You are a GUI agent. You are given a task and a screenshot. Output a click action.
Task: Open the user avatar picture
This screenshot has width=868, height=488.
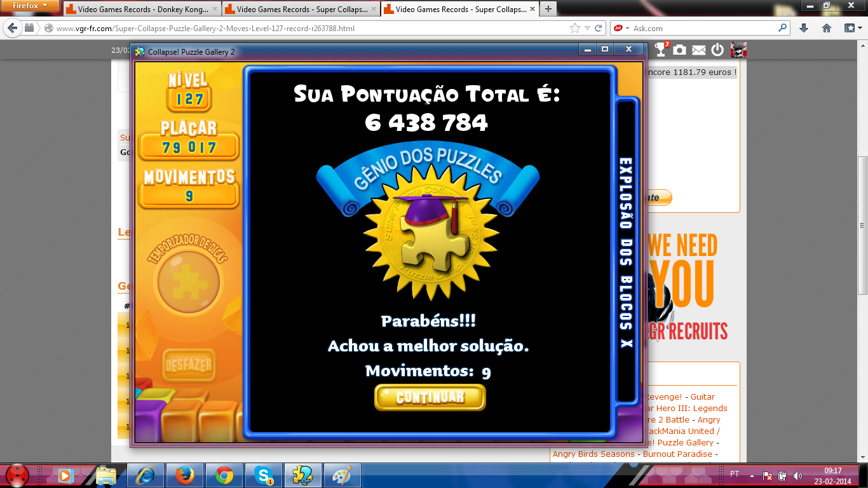[738, 50]
